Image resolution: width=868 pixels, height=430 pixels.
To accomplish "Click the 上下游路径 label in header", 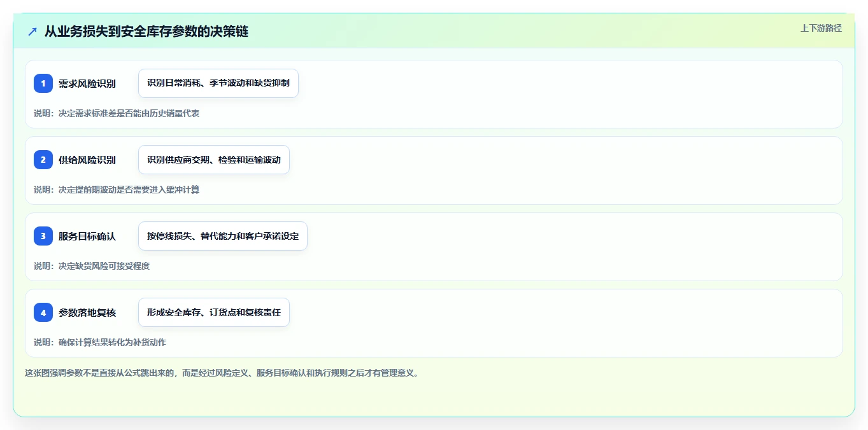I will pyautogui.click(x=821, y=28).
